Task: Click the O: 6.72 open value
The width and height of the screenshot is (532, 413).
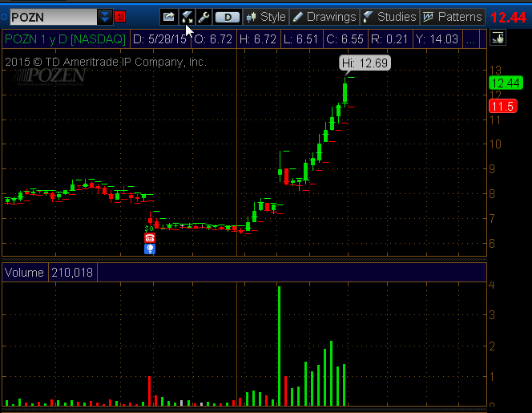Action: pyautogui.click(x=213, y=39)
